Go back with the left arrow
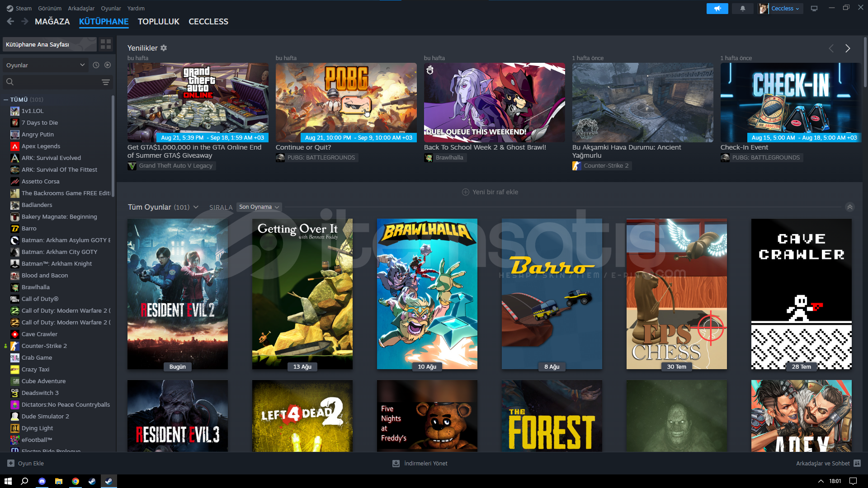The width and height of the screenshot is (868, 488). 10,21
